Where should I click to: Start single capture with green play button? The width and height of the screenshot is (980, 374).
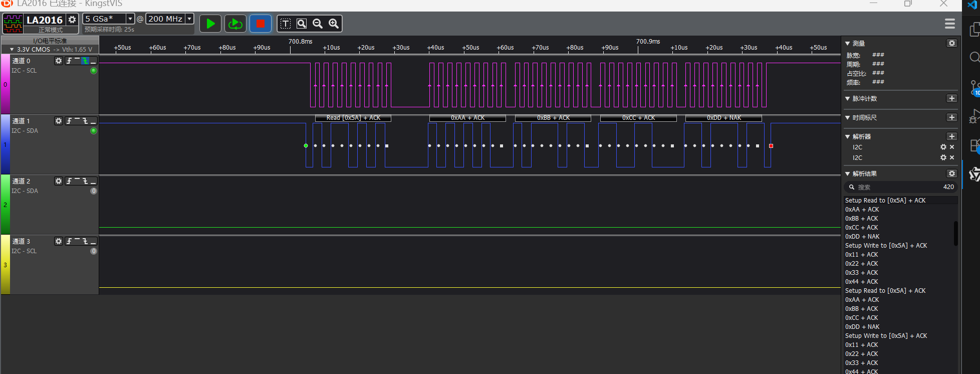click(210, 24)
